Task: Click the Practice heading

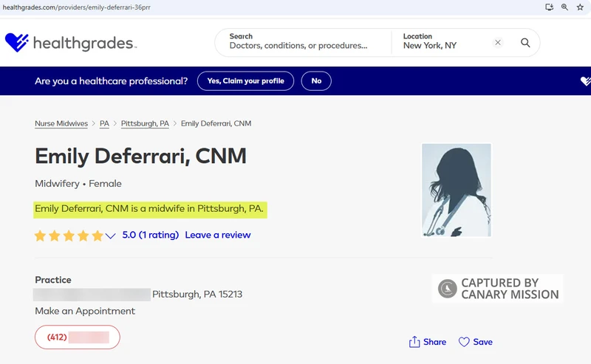Action: [53, 280]
